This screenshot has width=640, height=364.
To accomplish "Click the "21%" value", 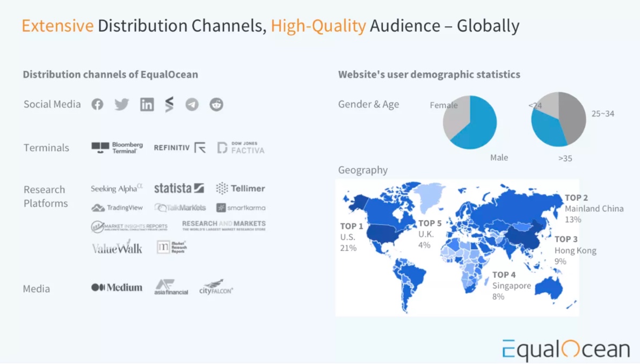I will [348, 248].
